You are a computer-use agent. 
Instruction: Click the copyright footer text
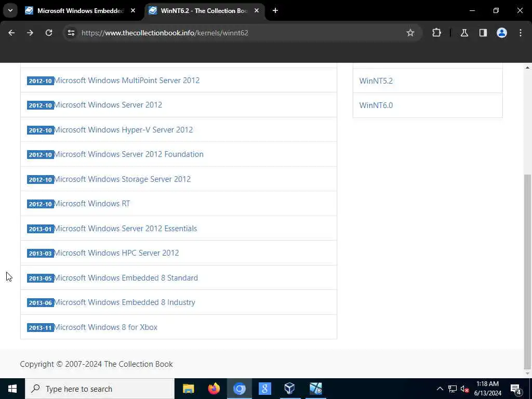click(96, 364)
